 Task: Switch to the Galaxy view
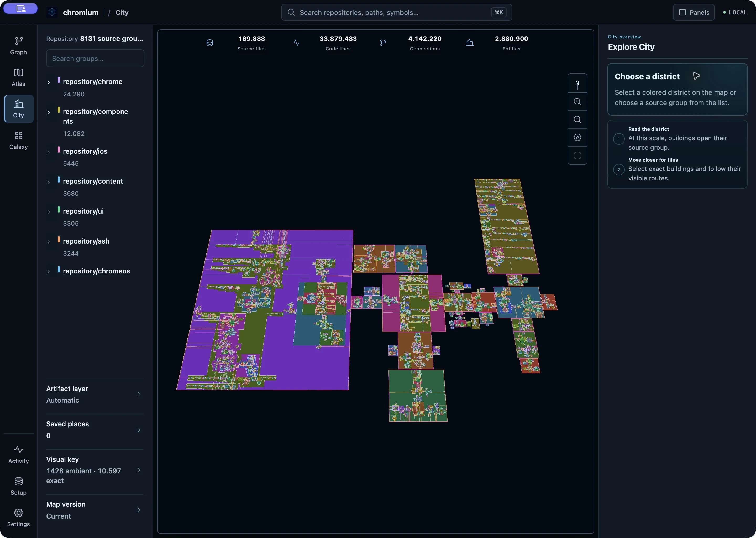(19, 141)
